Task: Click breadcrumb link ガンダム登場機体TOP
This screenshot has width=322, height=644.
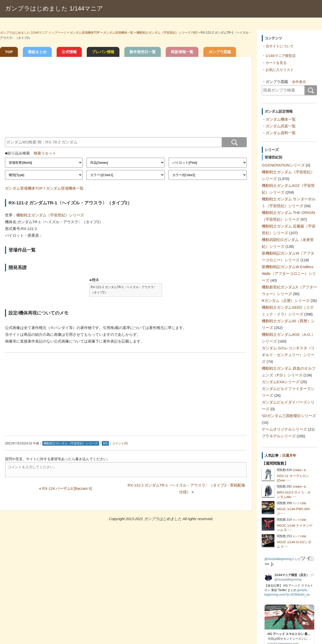Action: click(85, 33)
